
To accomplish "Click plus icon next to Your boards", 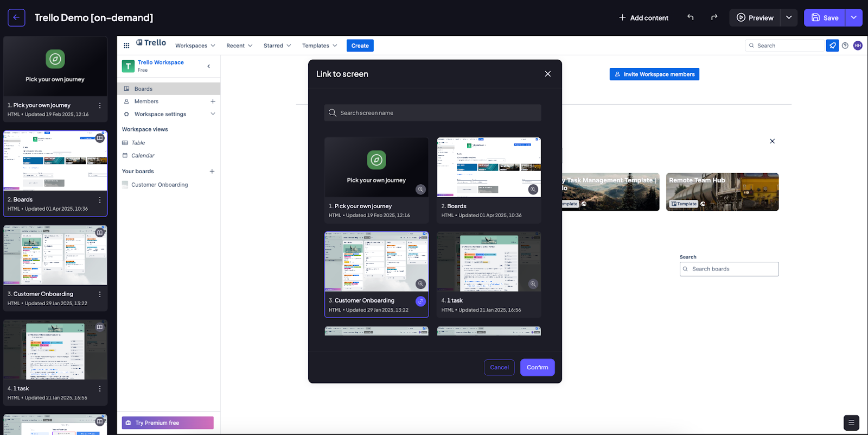I will tap(212, 172).
